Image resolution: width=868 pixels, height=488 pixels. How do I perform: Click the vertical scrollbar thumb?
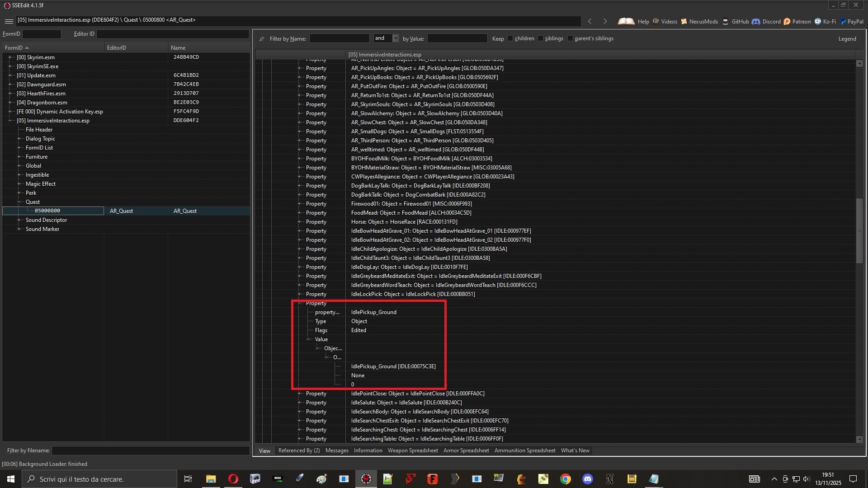(859, 231)
